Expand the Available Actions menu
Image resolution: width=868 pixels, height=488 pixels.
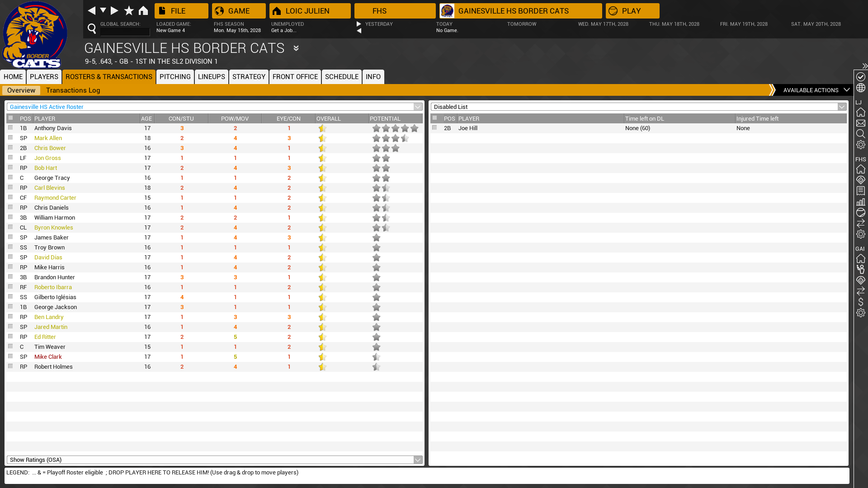[816, 90]
